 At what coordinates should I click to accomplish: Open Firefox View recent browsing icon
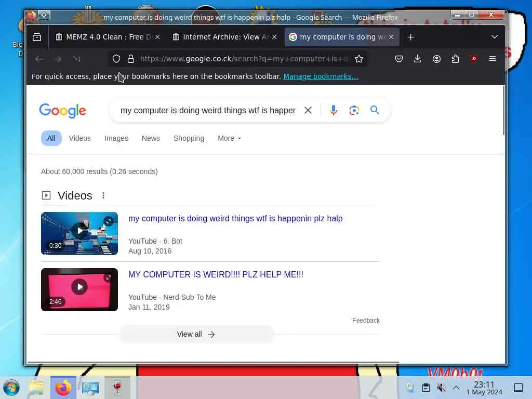(x=37, y=37)
